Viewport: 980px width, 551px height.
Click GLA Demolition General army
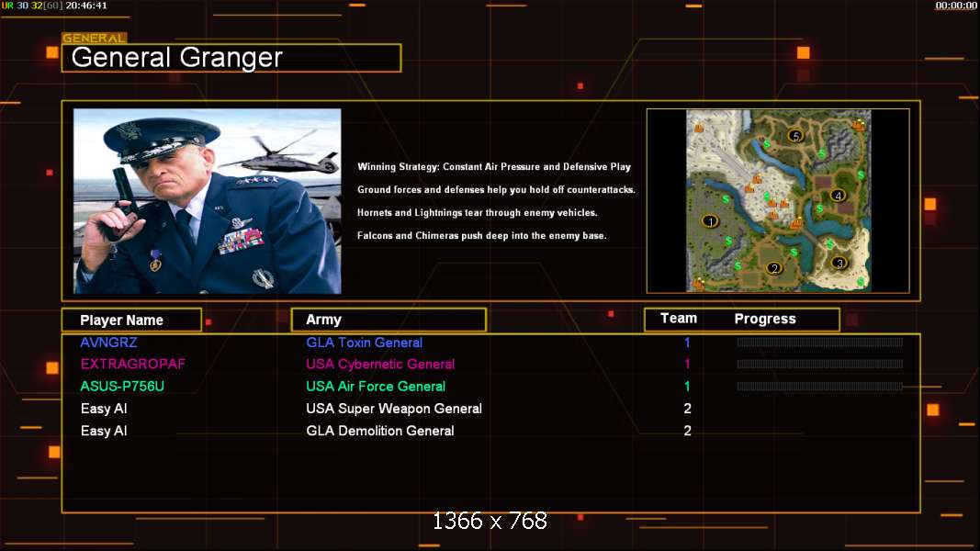[x=380, y=431]
